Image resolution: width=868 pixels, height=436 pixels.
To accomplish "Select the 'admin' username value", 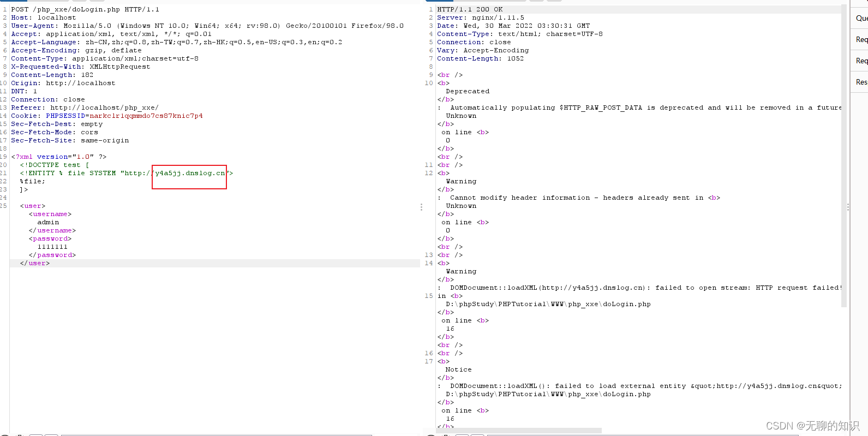I will (x=48, y=222).
